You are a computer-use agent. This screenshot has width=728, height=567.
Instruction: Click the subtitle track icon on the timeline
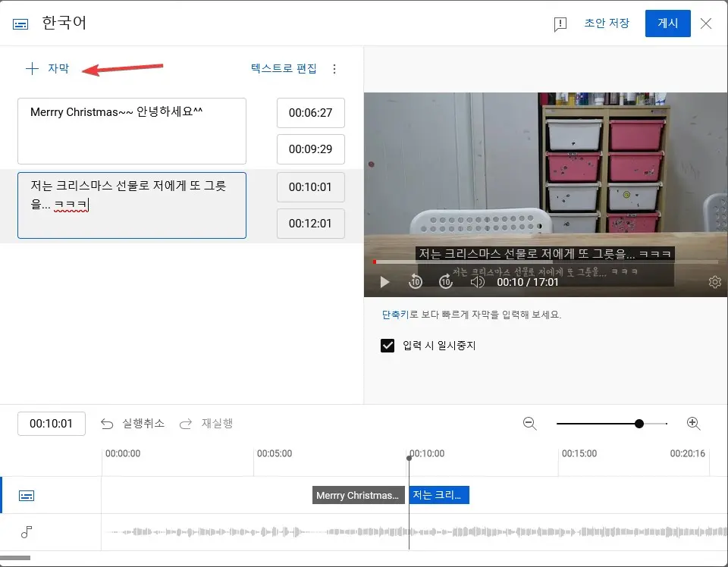point(27,495)
